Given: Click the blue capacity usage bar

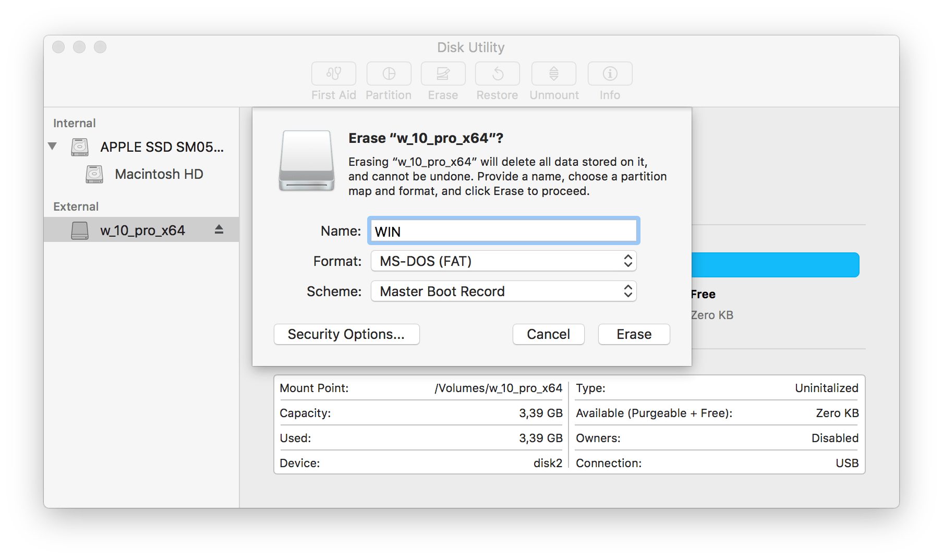Looking at the screenshot, I should (x=777, y=264).
